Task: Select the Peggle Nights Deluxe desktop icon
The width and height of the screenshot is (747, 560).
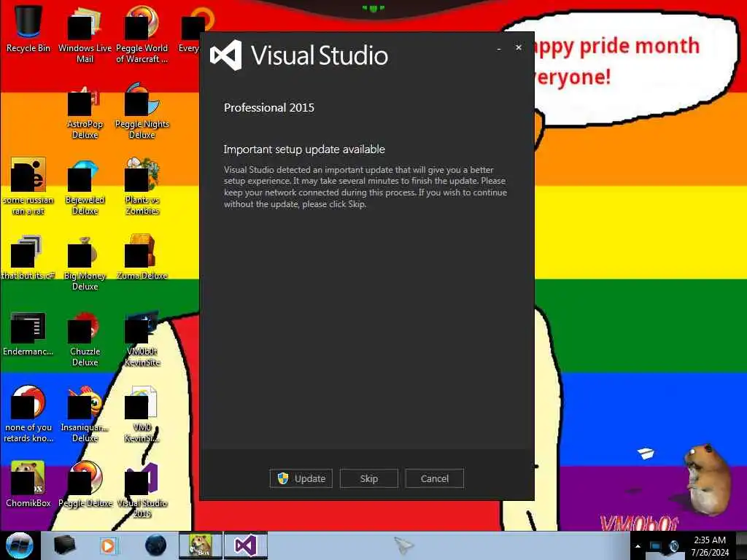Action: (x=142, y=111)
